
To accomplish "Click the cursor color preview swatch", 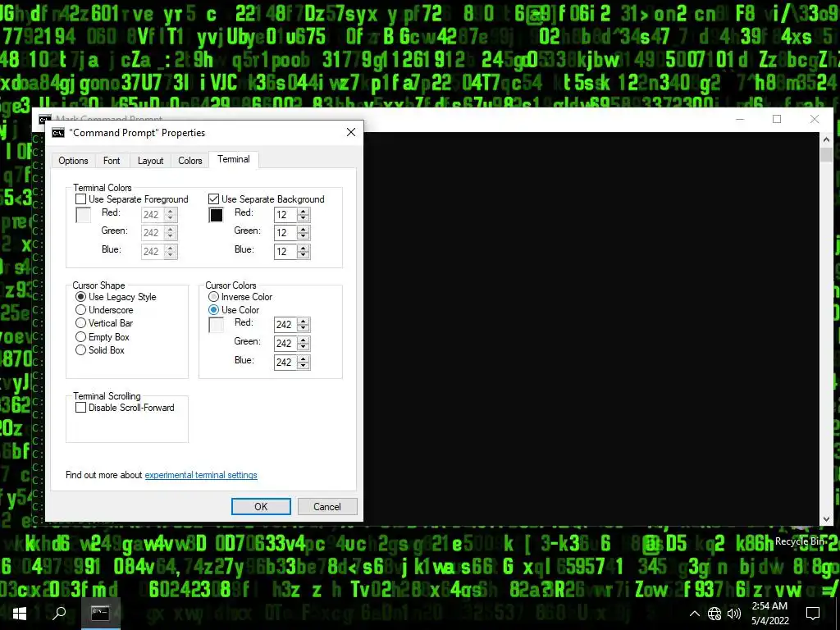I will (x=217, y=325).
